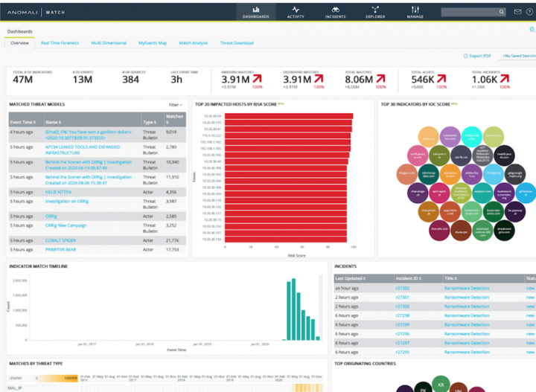Open the COBALT SPIDER actor link

coord(60,240)
